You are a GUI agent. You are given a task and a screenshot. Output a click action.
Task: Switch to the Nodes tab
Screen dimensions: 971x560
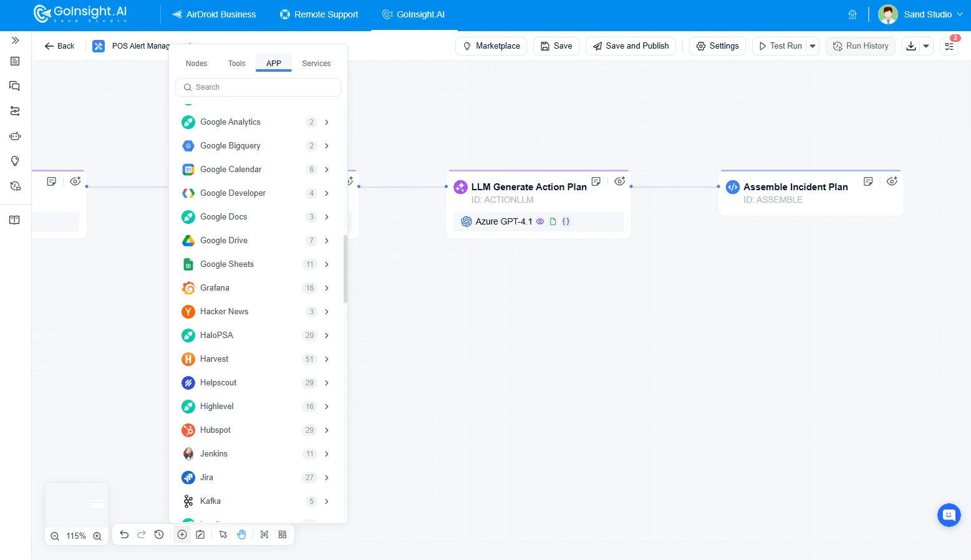196,64
